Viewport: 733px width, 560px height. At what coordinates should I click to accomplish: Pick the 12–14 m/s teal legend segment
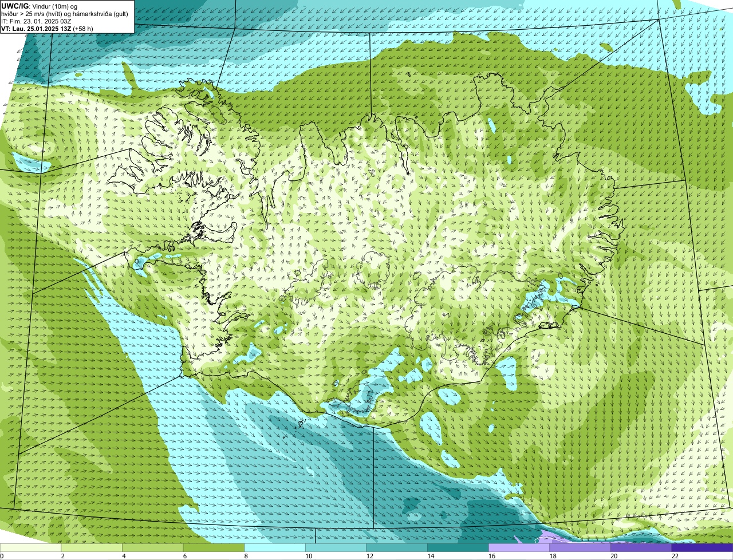coord(397,547)
